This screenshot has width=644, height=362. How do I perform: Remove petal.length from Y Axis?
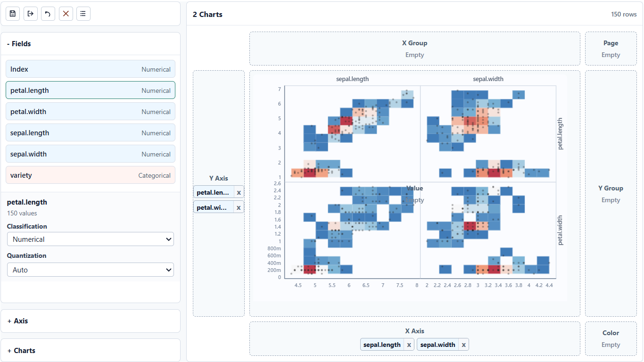(x=239, y=192)
